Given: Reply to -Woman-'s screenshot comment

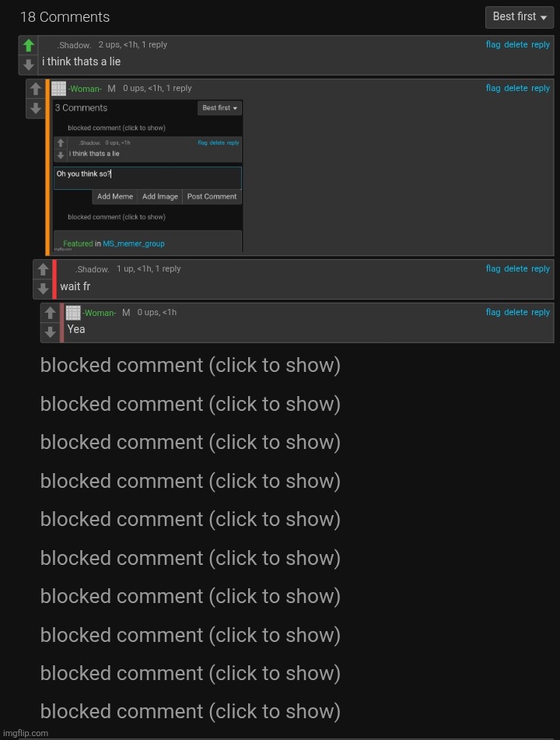Looking at the screenshot, I should 541,88.
